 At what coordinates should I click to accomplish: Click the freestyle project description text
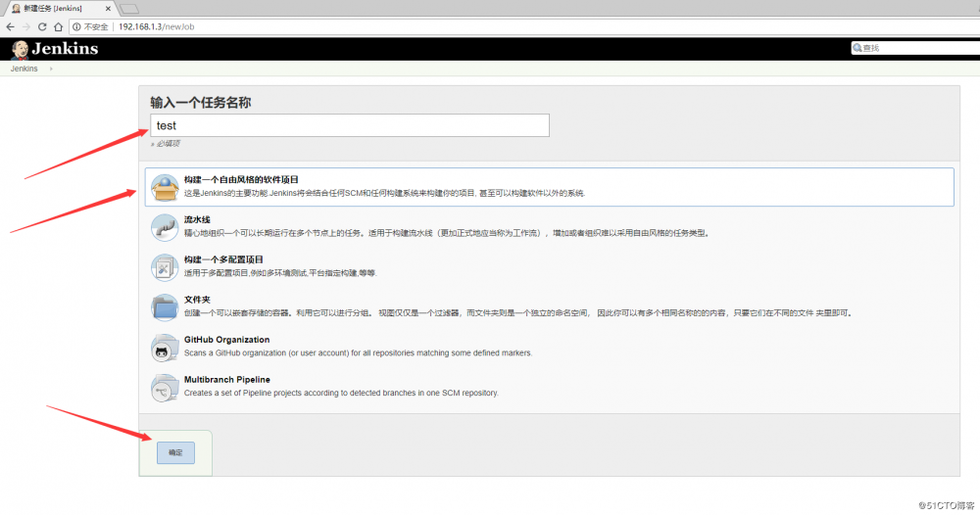[x=384, y=194]
